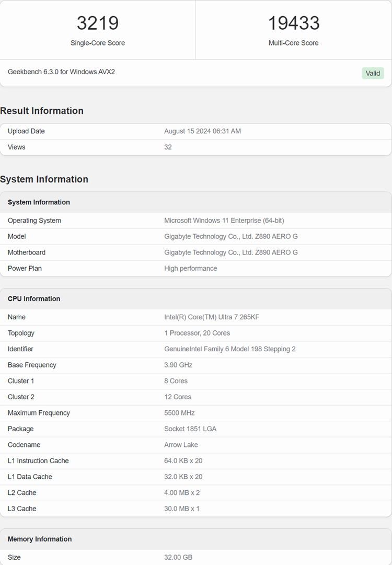Click the Memory Information table header
The image size is (392, 565).
pyautogui.click(x=40, y=539)
